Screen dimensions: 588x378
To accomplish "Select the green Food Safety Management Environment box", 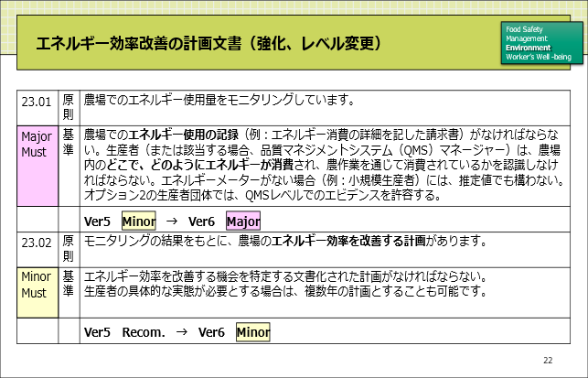I will (x=542, y=43).
